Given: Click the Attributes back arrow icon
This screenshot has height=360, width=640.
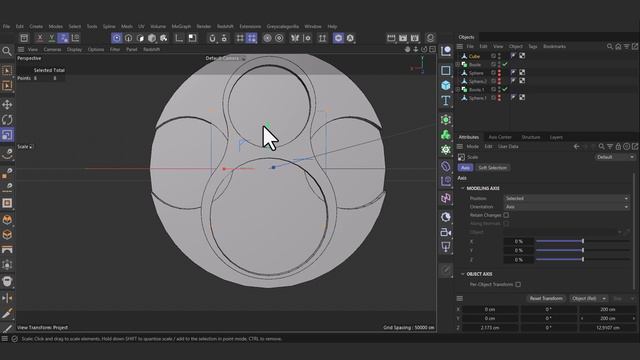Looking at the screenshot, I should coord(576,147).
